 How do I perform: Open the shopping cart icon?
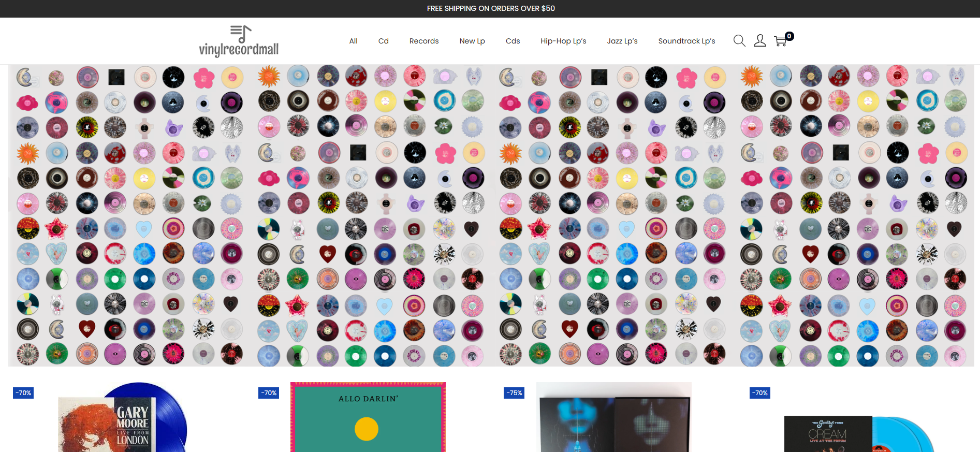[781, 41]
